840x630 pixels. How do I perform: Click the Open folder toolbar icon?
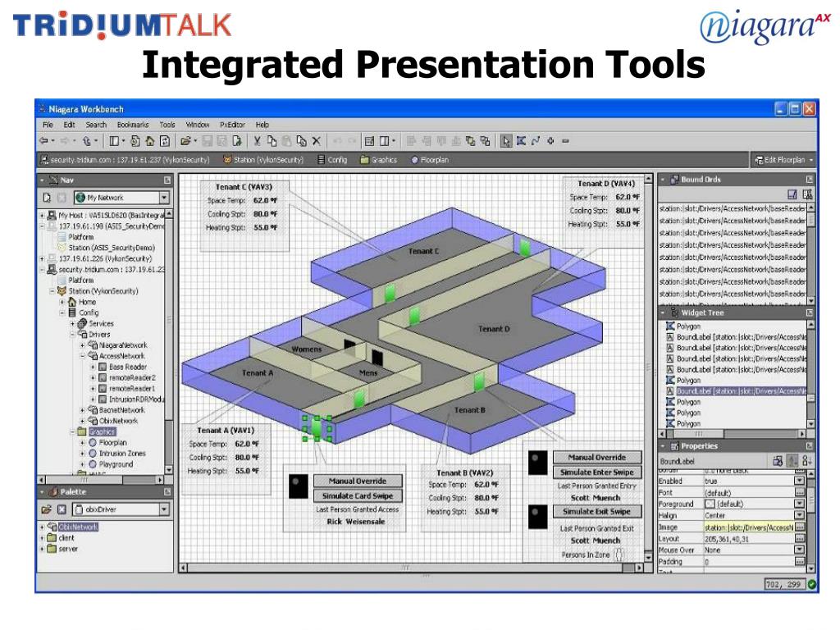(185, 141)
